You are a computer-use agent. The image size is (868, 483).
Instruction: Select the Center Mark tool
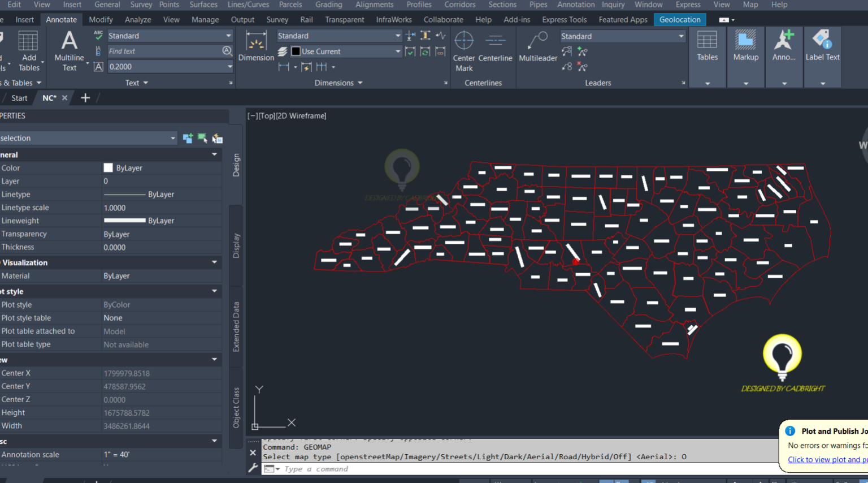464,51
